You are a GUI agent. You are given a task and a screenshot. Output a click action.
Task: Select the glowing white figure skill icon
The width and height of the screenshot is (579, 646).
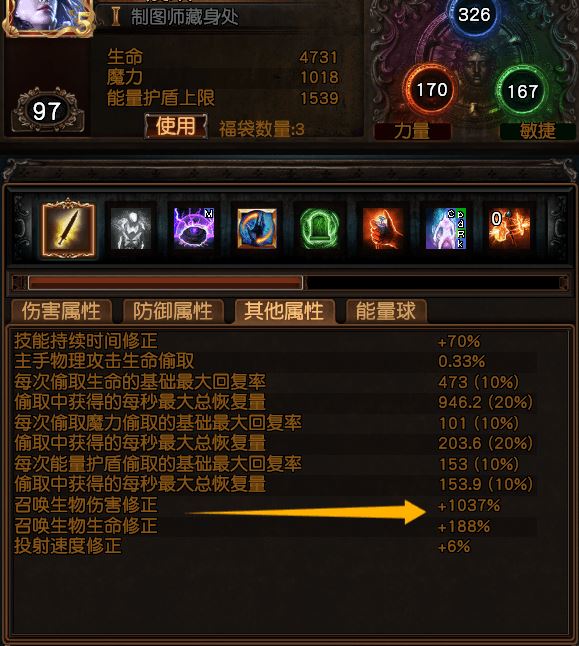(x=446, y=229)
